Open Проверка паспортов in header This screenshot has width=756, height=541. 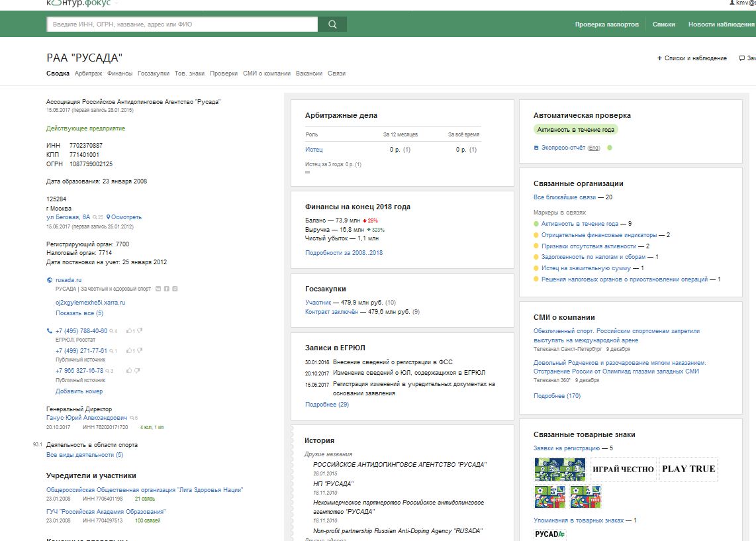click(606, 24)
